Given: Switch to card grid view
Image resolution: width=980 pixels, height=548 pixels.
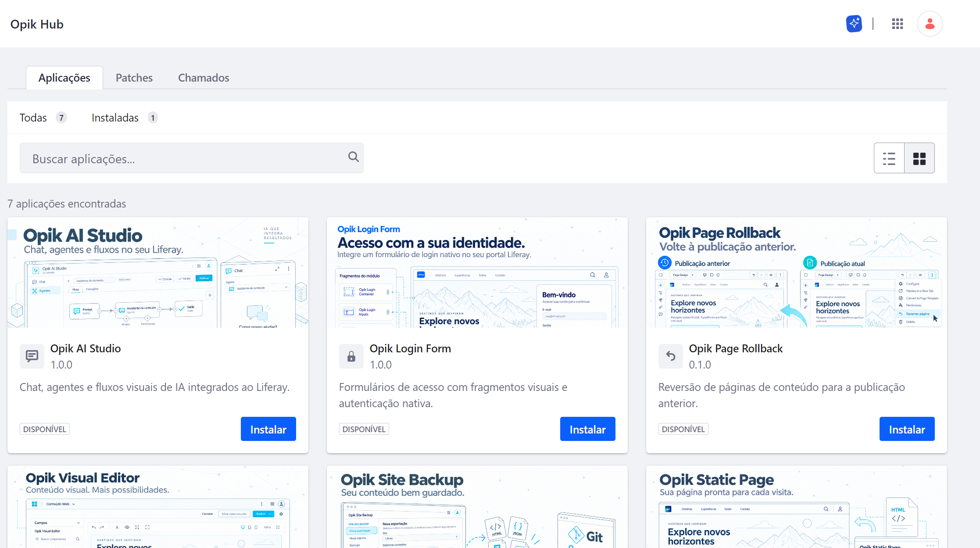Looking at the screenshot, I should pos(919,158).
